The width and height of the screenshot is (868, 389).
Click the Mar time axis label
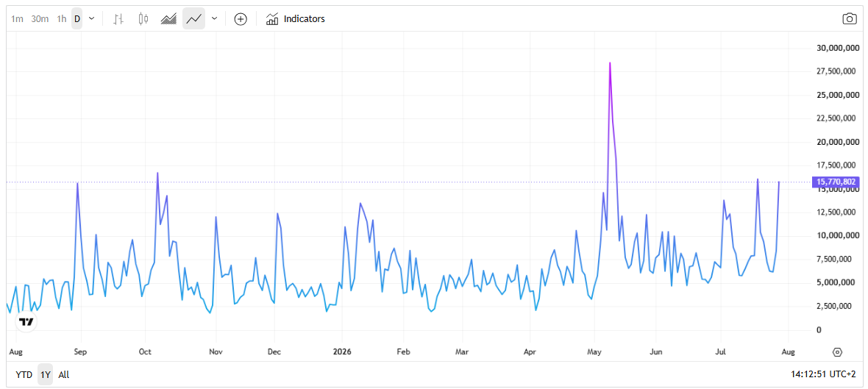(462, 352)
